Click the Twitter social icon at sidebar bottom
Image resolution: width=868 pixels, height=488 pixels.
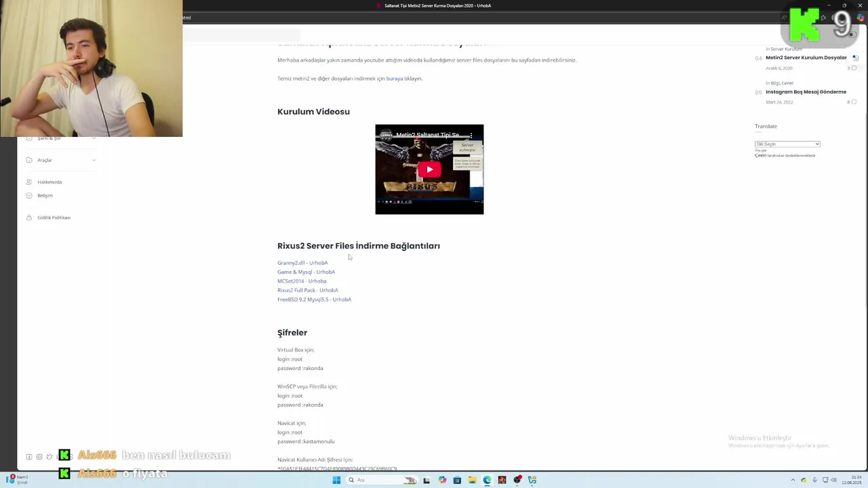click(50, 457)
